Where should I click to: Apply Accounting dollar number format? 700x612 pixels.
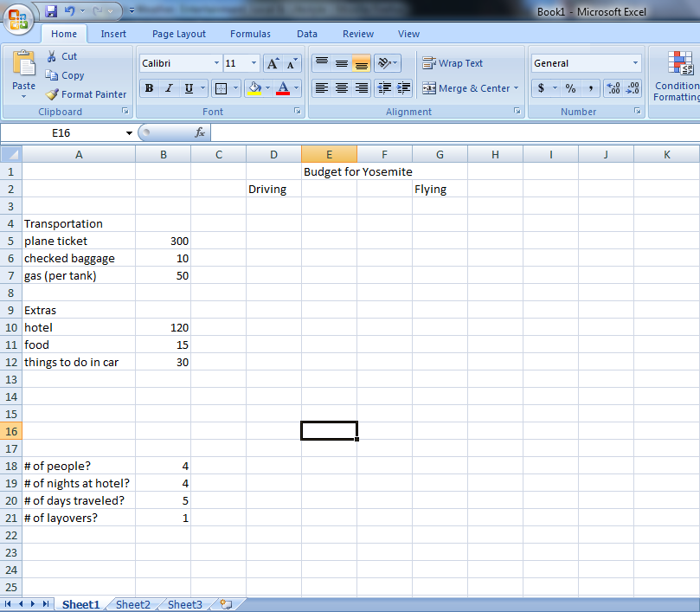pos(541,88)
